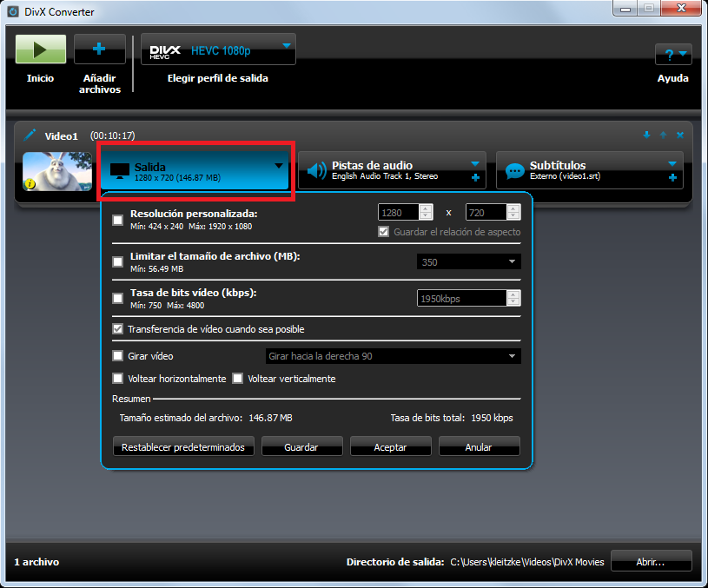Viewport: 708px width, 588px height.
Task: Decrease height 720 with down stepper
Action: point(513,215)
